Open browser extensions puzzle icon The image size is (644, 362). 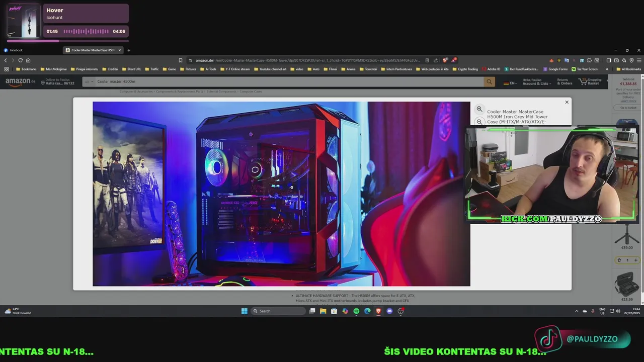click(590, 60)
